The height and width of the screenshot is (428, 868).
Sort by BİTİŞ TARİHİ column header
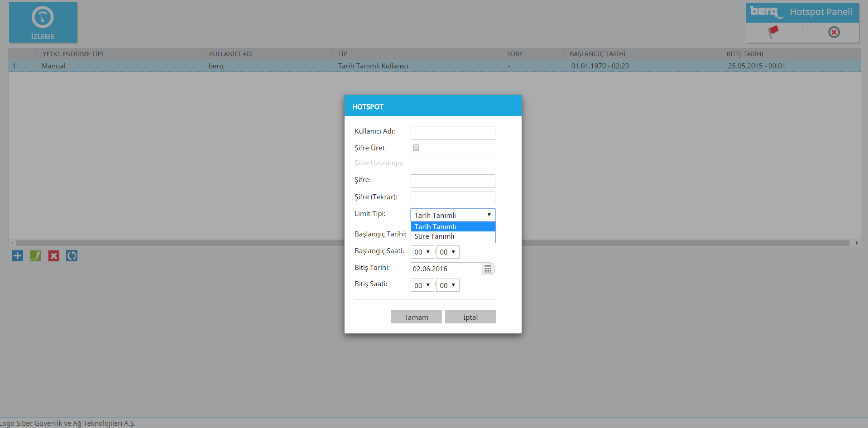point(745,54)
